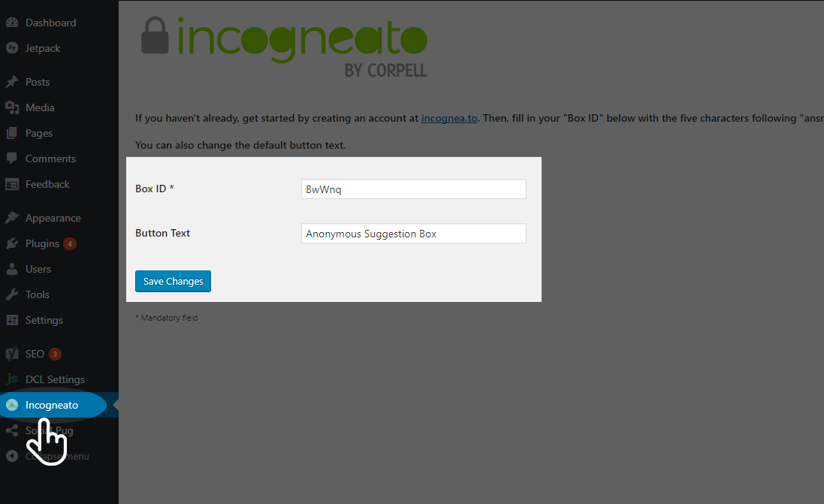
Task: Open the Social Pug share icon
Action: click(12, 431)
